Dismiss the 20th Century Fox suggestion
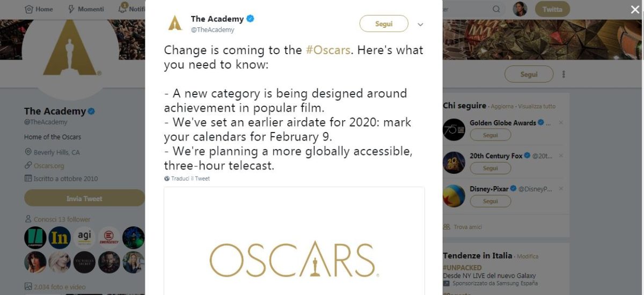Screen dimensions: 644x295 [561, 156]
